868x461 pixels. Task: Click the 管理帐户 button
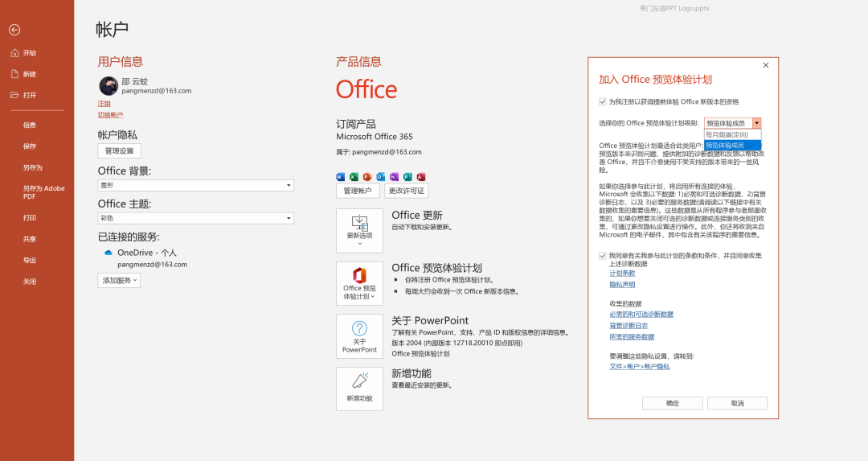point(358,191)
